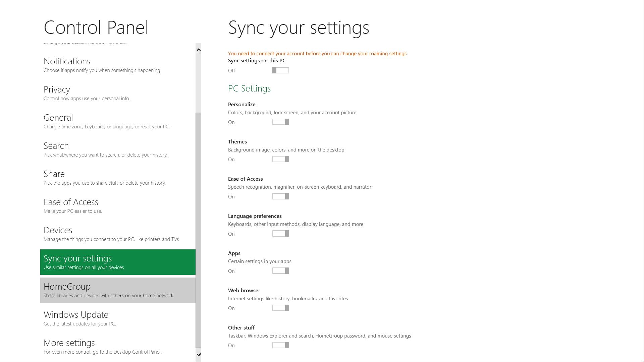
Task: Open the Devices category
Action: [118, 234]
